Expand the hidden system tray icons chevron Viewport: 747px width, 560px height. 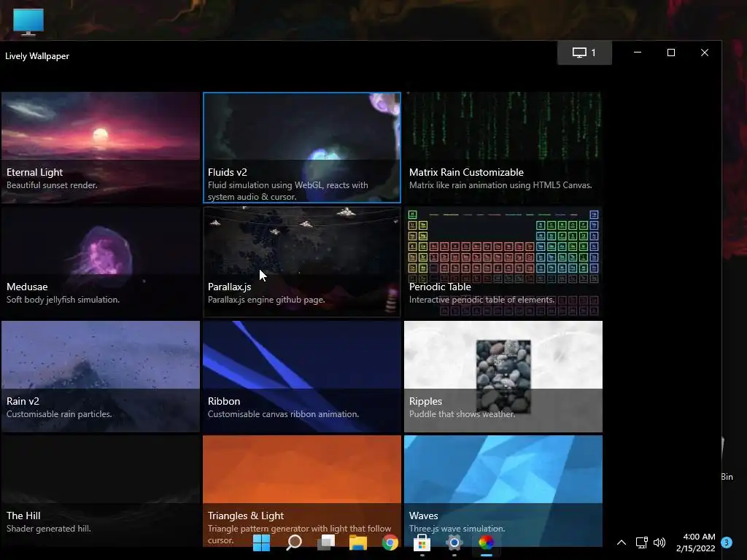coord(622,542)
